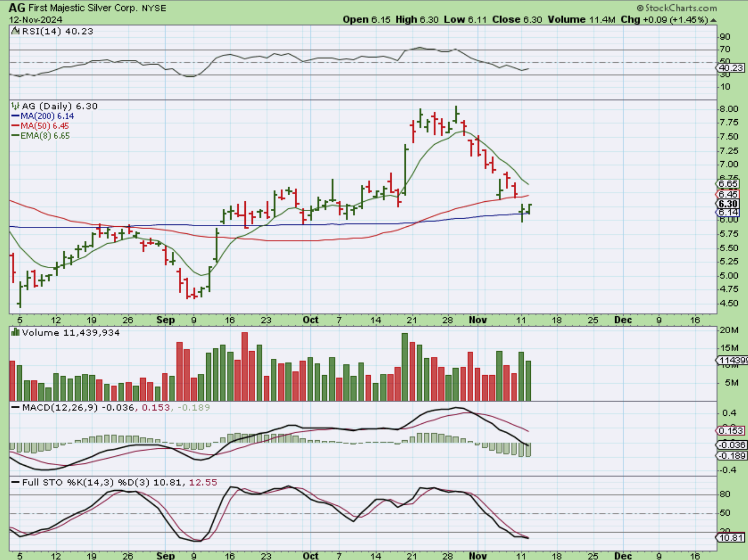Click the 10.81 stochastic tag on right axis
748x560 pixels.
coord(730,538)
